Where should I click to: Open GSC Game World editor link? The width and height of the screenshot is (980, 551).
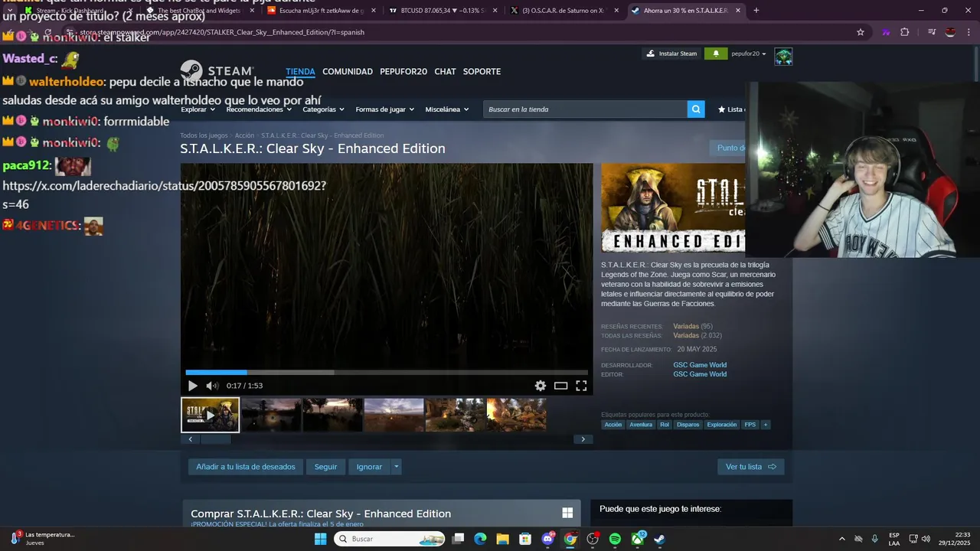click(700, 374)
